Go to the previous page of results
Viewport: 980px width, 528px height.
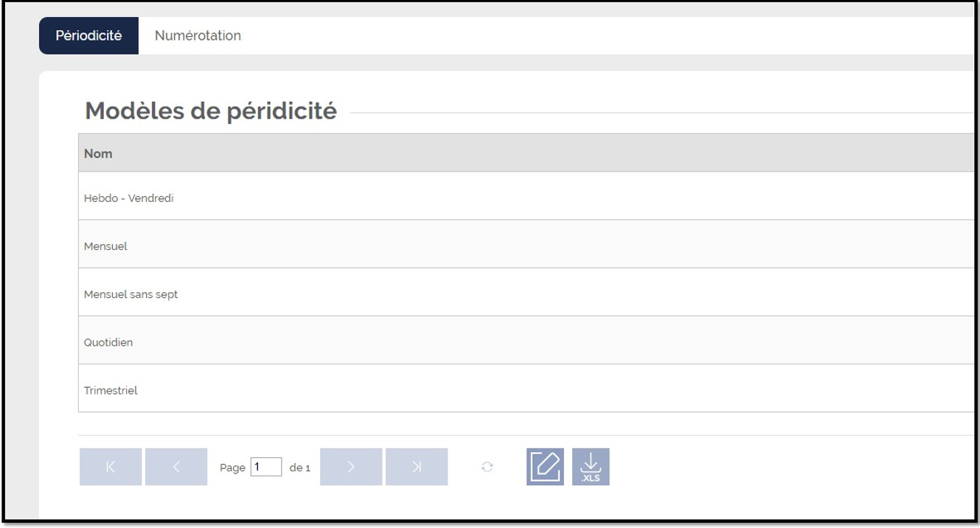coord(176,467)
